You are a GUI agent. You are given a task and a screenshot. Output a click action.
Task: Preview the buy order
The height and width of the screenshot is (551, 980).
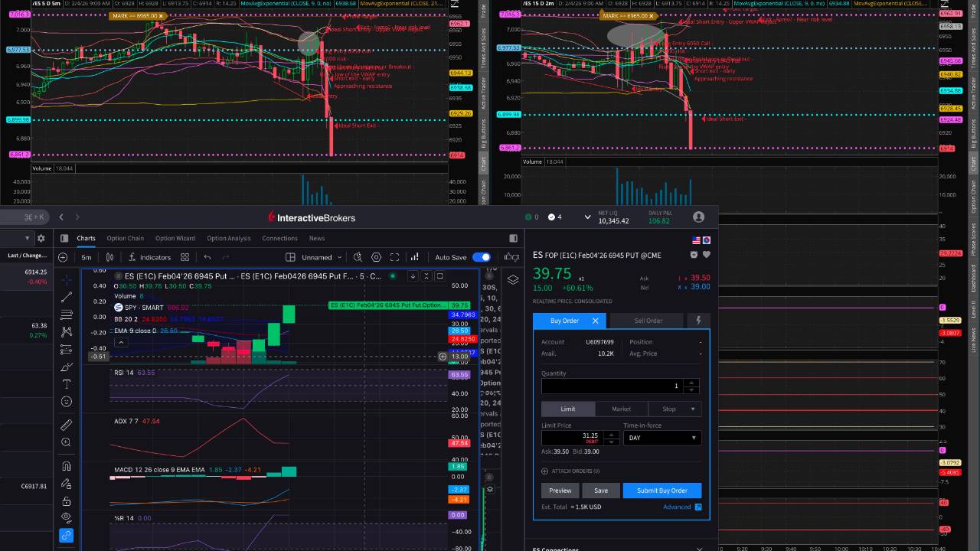pos(560,491)
